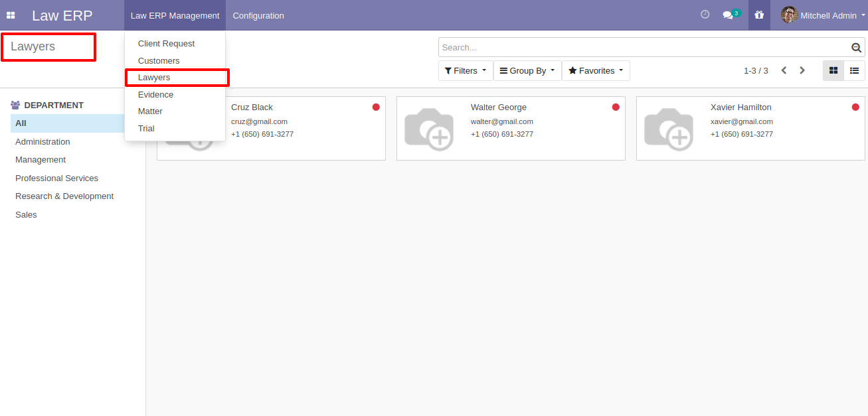Select Client Request menu entry
This screenshot has width=868, height=416.
point(175,43)
